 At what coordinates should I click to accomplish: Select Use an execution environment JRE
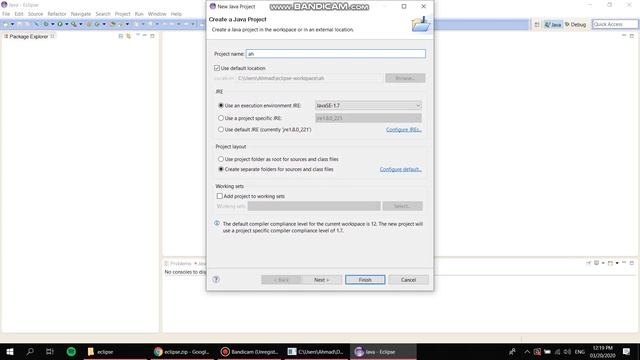point(221,105)
